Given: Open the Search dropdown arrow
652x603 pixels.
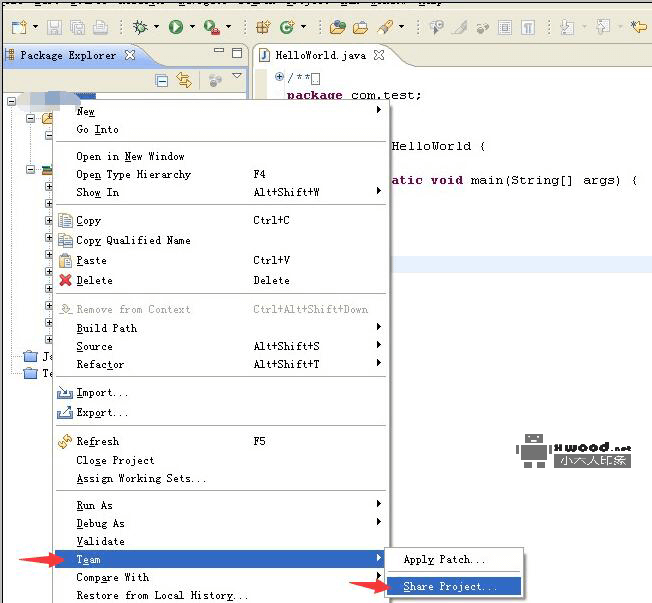Looking at the screenshot, I should [x=401, y=27].
